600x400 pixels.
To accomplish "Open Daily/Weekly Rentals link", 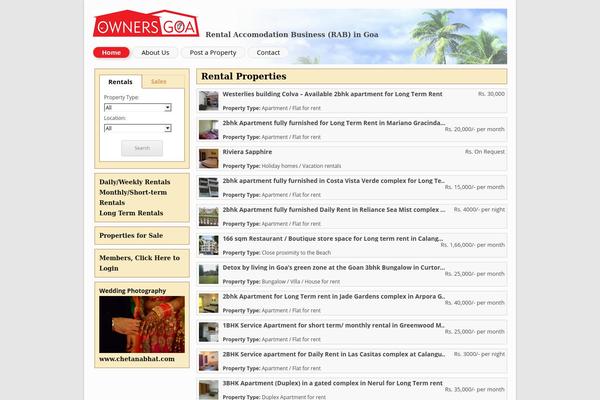I will click(135, 182).
